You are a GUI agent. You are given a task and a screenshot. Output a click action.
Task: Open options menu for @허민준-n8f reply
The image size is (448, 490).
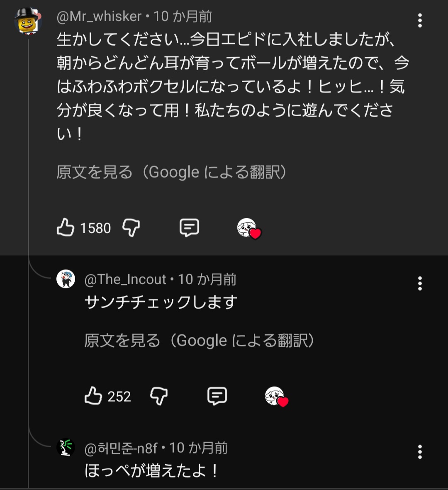point(420,452)
